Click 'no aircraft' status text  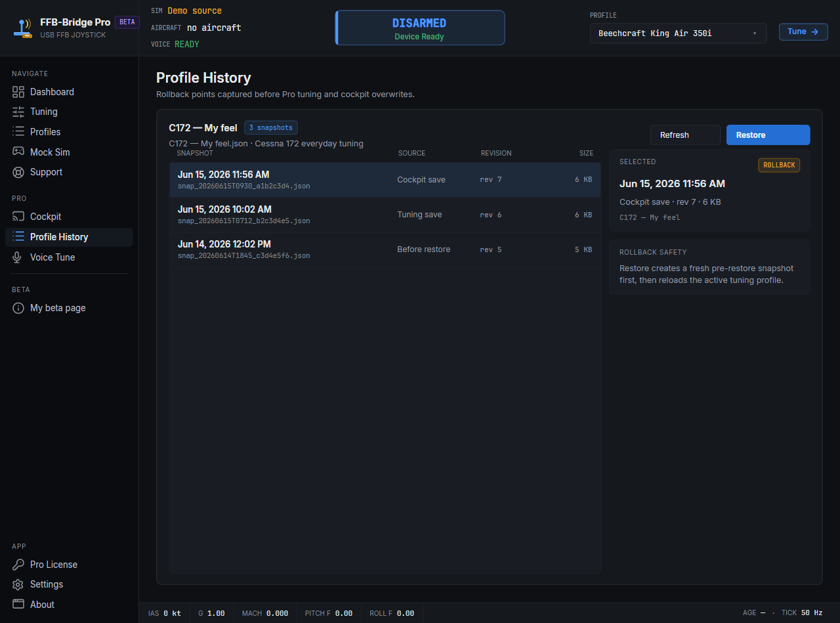(x=214, y=28)
